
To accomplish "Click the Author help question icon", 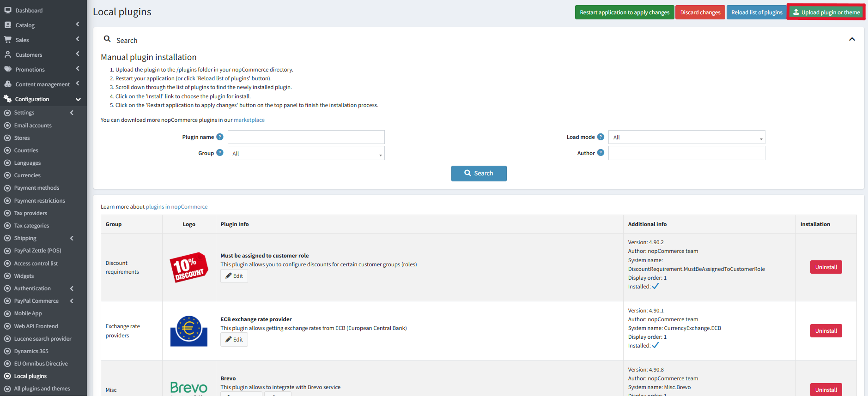I will [601, 153].
